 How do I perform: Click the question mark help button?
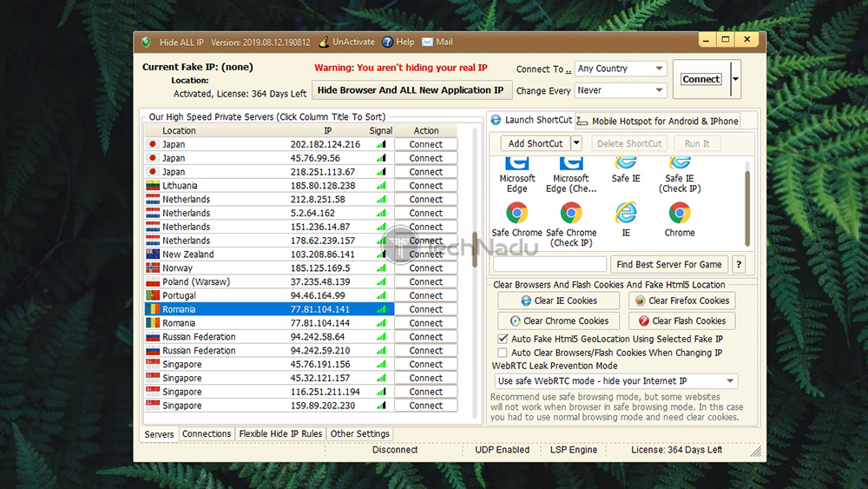(x=739, y=265)
